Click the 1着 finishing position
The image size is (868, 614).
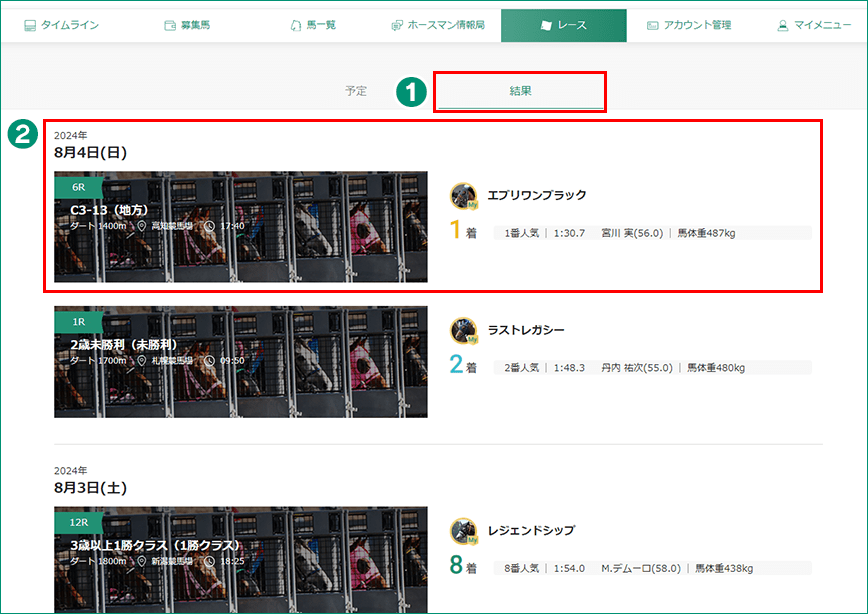click(x=463, y=230)
